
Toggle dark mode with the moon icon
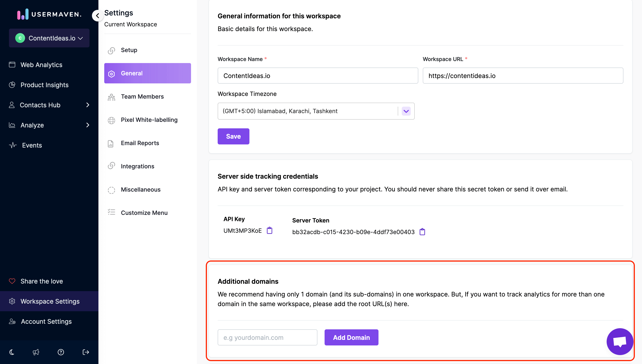(11, 352)
